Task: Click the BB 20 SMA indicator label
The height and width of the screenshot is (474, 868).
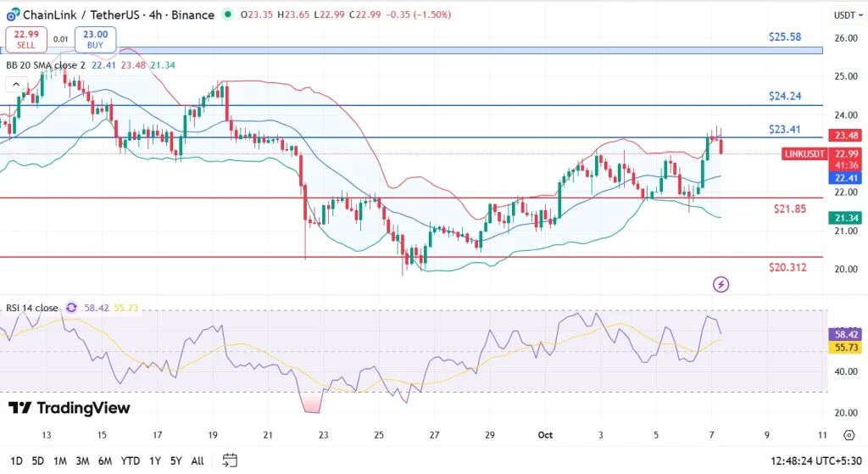Action: coord(45,65)
